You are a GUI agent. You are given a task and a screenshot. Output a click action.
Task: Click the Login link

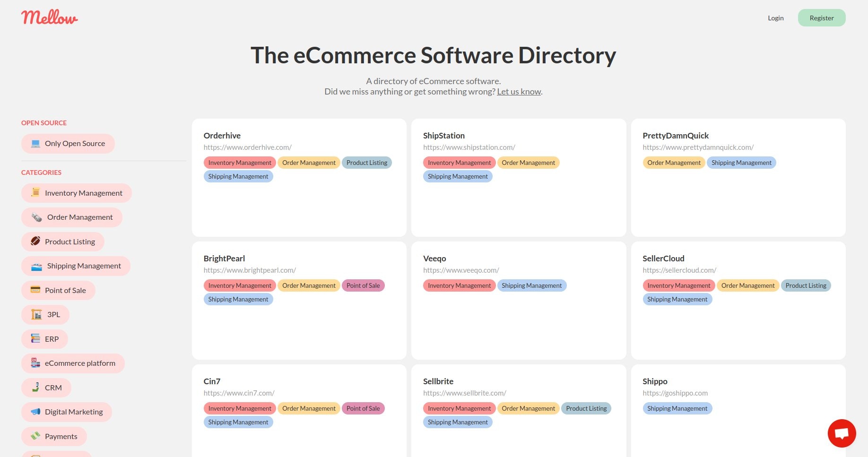click(x=776, y=18)
